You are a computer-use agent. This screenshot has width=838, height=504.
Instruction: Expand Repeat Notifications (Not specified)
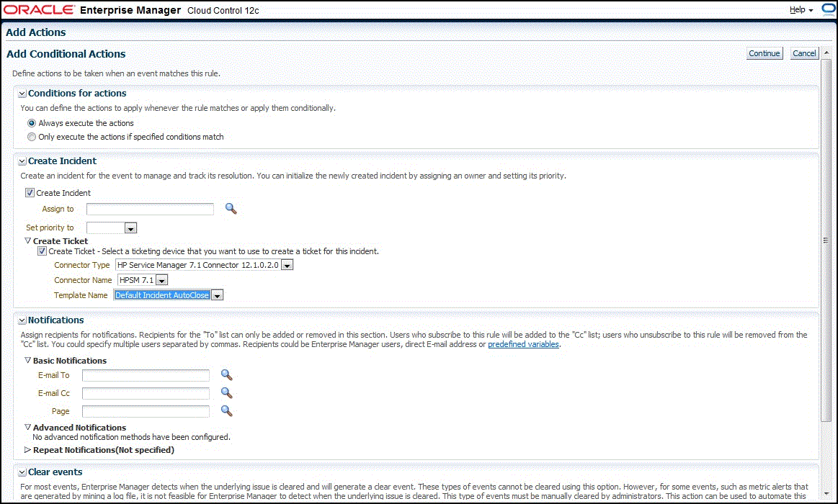[x=28, y=450]
